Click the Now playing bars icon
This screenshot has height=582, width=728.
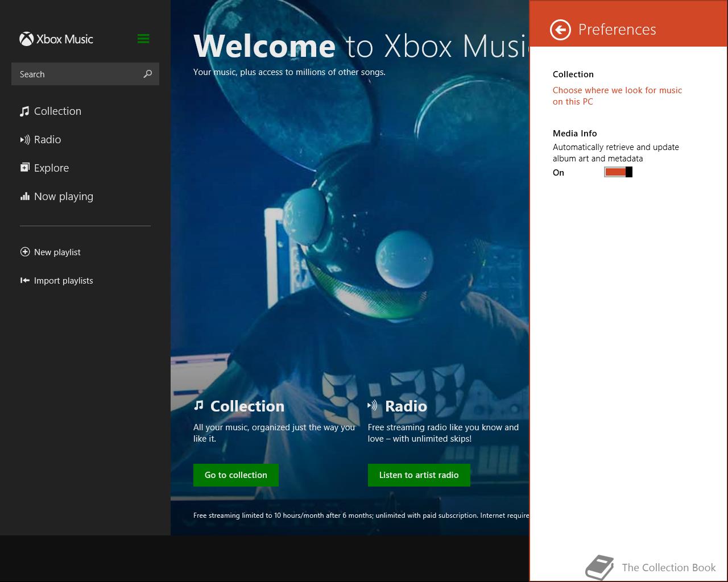click(x=24, y=196)
